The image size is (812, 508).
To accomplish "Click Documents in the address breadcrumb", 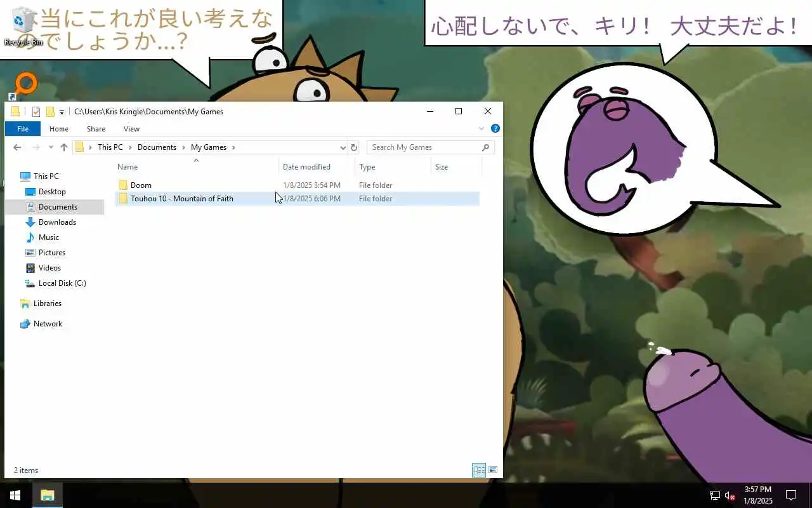I will (157, 147).
